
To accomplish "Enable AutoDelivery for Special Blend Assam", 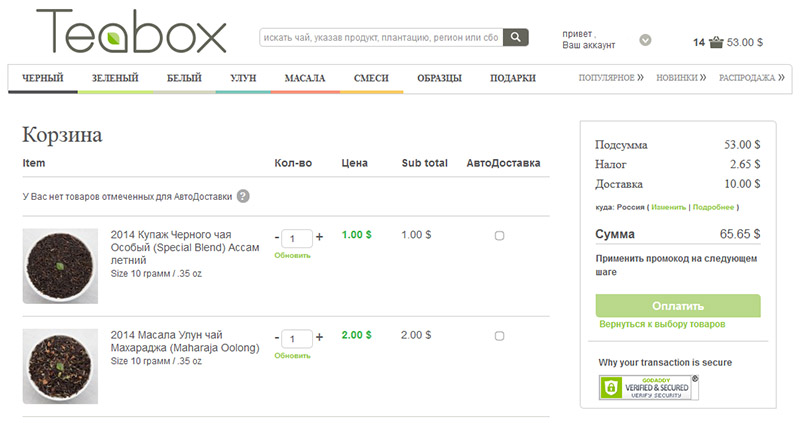I will click(499, 236).
